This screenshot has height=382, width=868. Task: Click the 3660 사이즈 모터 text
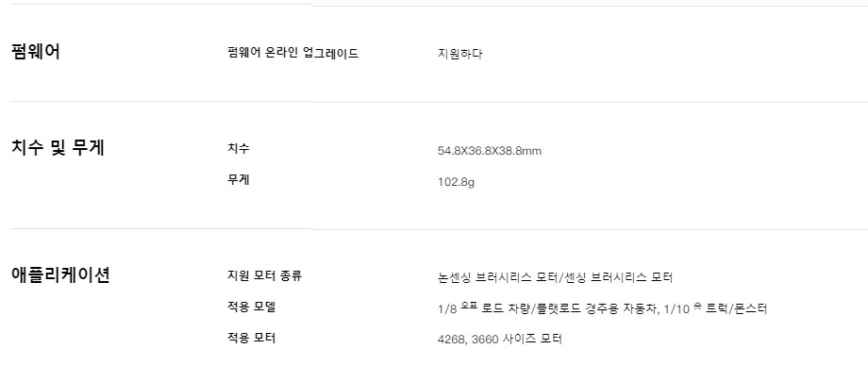point(515,339)
